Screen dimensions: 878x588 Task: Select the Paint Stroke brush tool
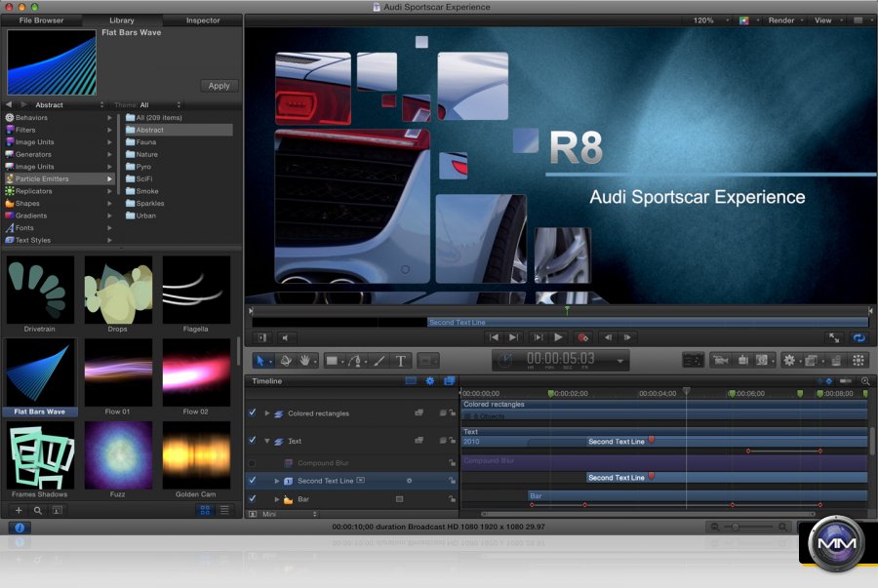click(x=379, y=361)
